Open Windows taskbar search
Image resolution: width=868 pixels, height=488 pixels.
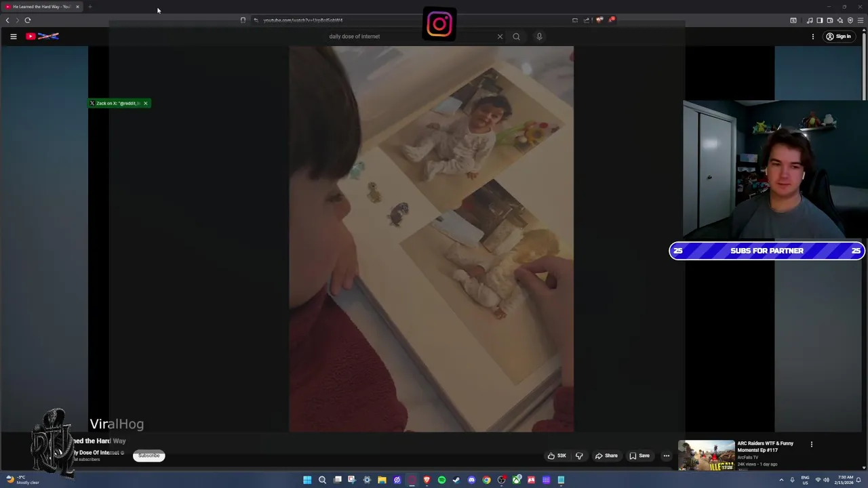[x=322, y=480]
